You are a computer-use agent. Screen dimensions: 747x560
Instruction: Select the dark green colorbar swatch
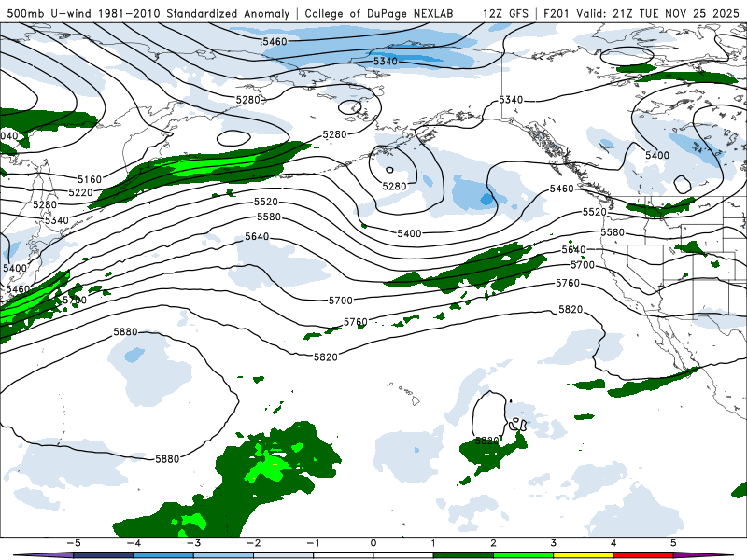pos(463,555)
